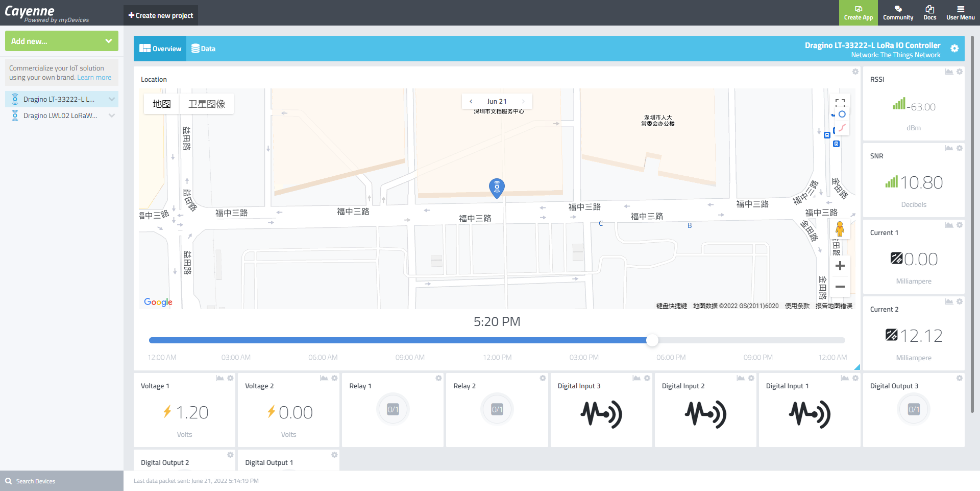Toggle map fullscreen view
980x491 pixels.
pyautogui.click(x=840, y=103)
